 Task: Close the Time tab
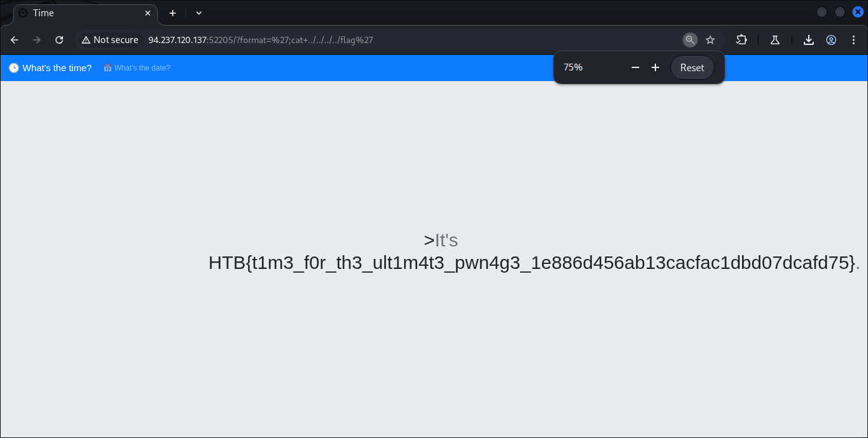[x=148, y=13]
